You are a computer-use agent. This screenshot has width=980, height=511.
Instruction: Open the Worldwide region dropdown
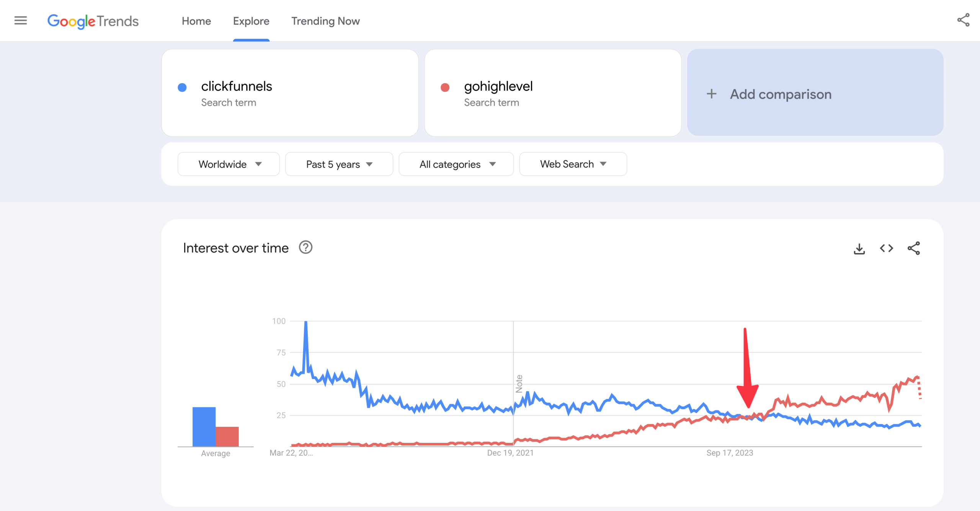tap(229, 164)
